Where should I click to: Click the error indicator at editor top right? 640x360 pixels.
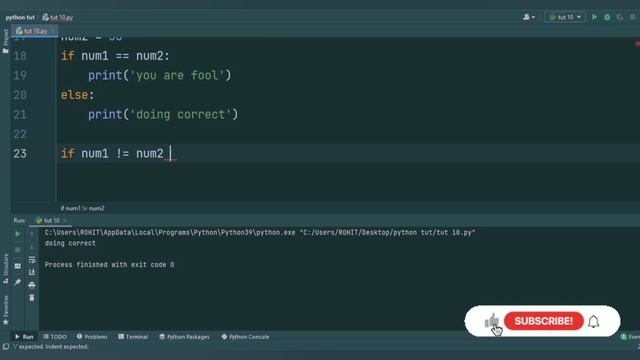click(638, 44)
